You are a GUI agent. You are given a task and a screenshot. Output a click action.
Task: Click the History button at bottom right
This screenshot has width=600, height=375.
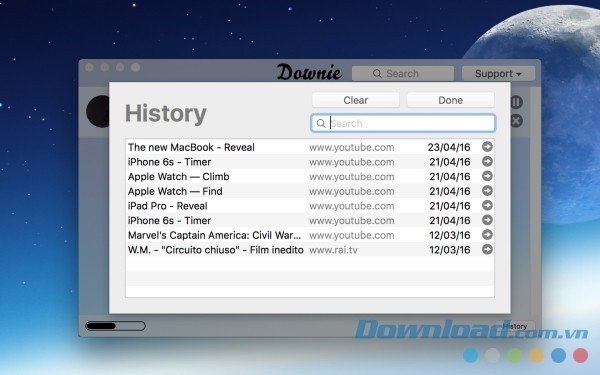click(x=515, y=326)
